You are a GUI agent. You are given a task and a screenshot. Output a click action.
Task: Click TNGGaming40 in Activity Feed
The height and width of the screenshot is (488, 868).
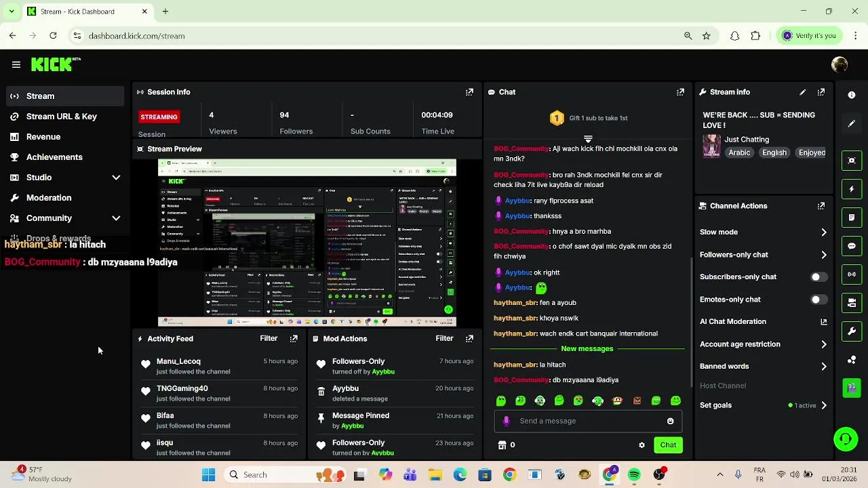[x=182, y=389]
